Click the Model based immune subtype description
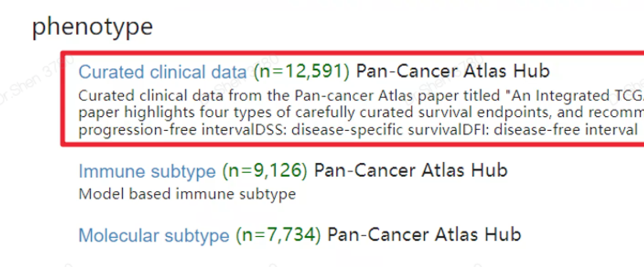The image size is (644, 267). [187, 194]
